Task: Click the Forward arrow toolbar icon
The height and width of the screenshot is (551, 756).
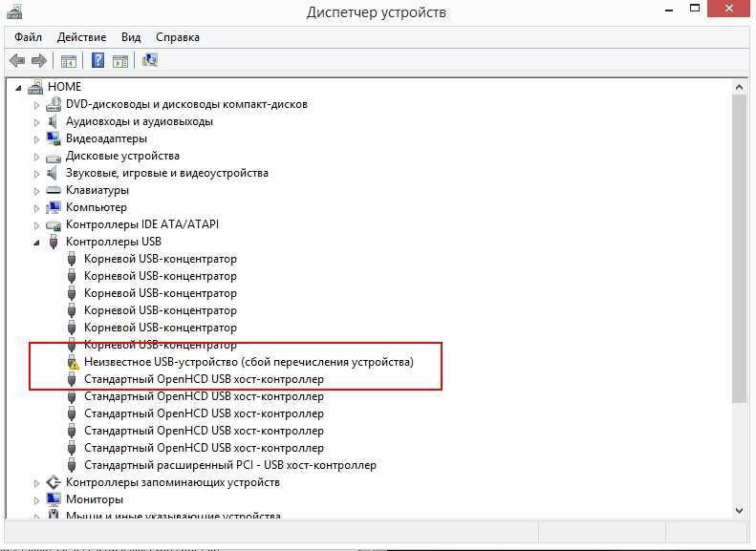Action: (x=39, y=61)
